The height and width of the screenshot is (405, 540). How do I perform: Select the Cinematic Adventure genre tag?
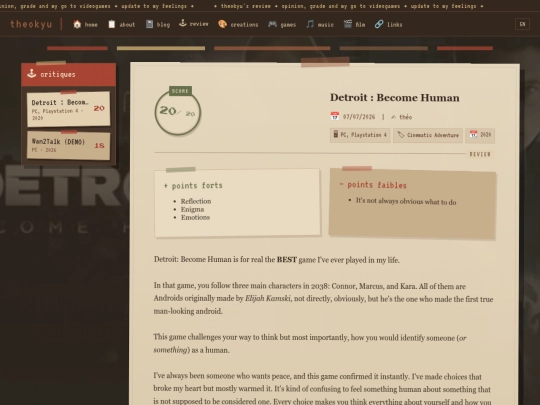[428, 135]
